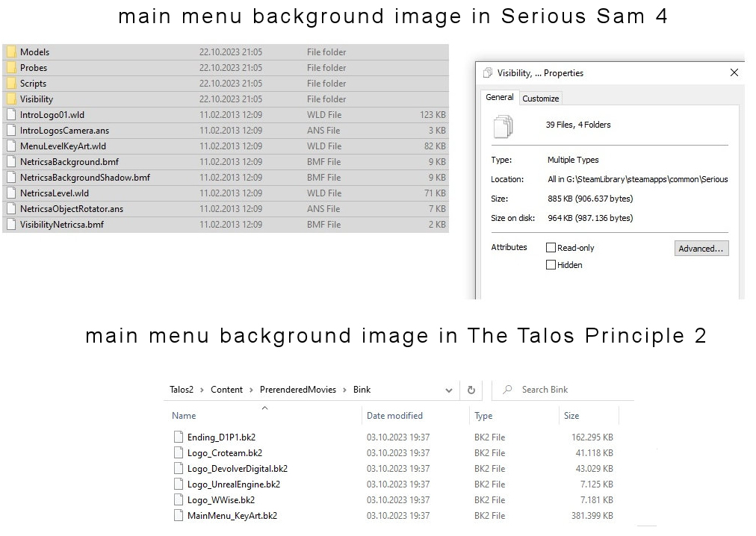The height and width of the screenshot is (536, 756).
Task: Click the multiple files icon in Properties
Action: point(504,126)
